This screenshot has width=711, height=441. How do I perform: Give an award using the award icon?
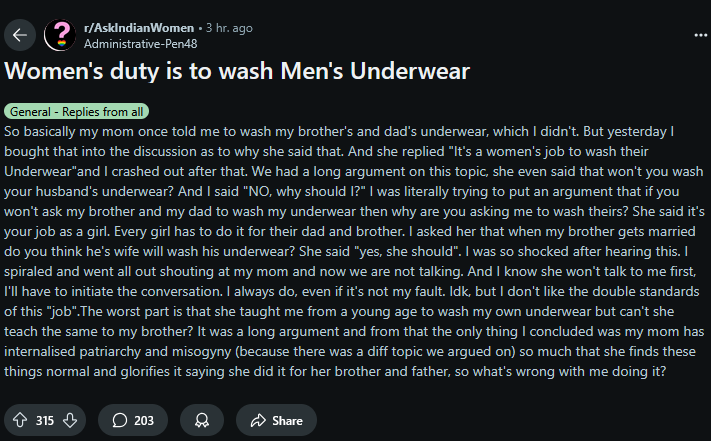tap(202, 420)
